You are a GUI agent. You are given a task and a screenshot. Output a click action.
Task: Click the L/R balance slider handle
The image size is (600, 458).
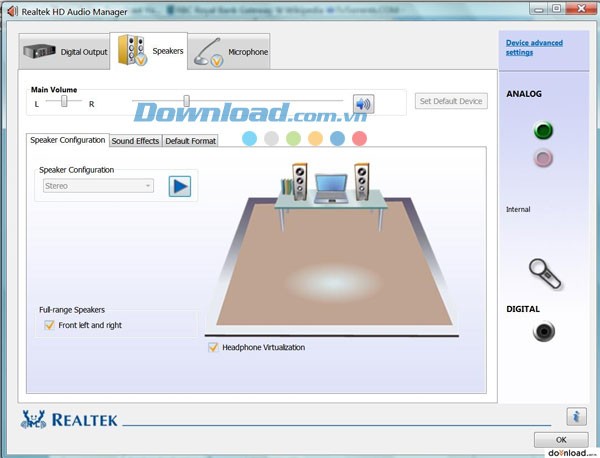64,101
